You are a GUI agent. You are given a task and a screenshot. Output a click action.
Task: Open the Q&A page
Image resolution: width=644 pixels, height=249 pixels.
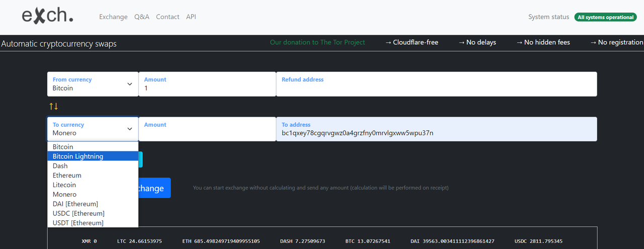pos(142,17)
